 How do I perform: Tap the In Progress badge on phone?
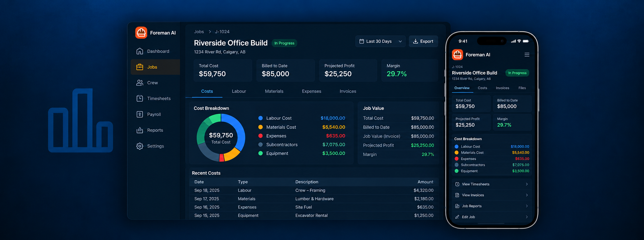pos(517,73)
